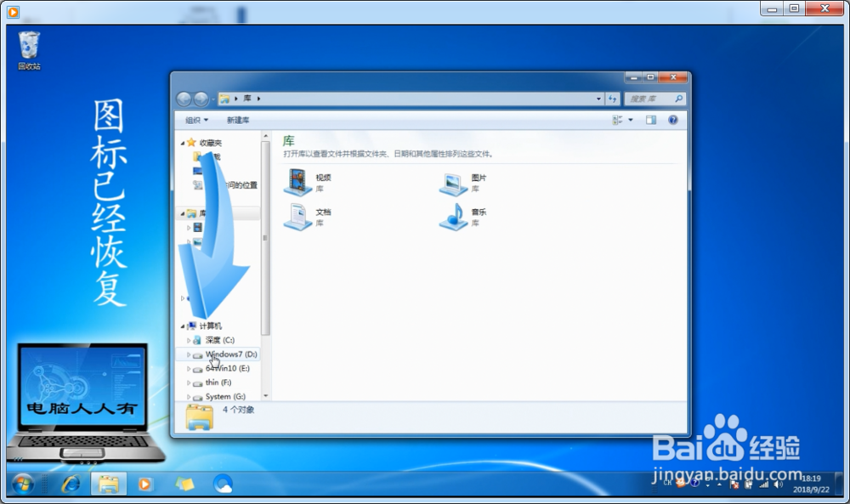850x504 pixels.
Task: Click 库 breadcrumb in address bar
Action: coord(247,98)
